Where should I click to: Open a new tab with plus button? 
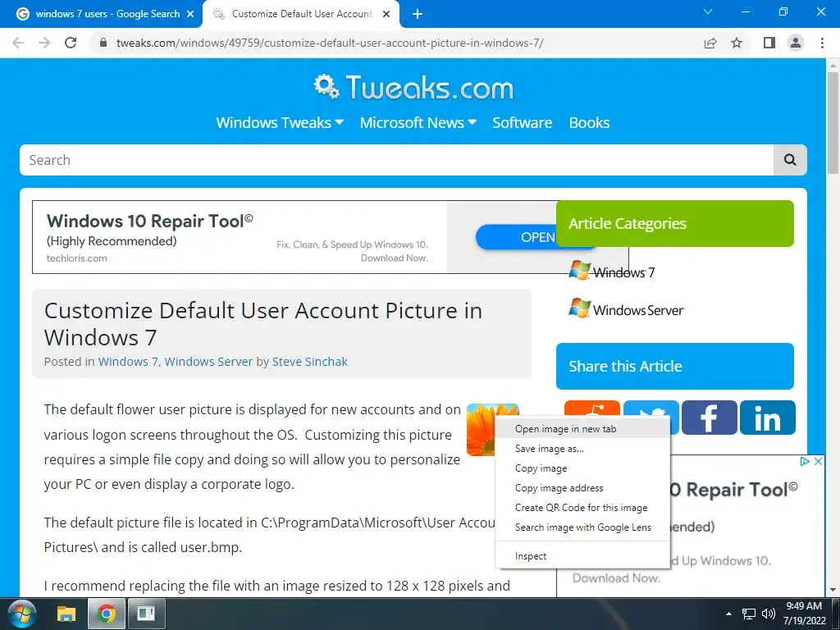pyautogui.click(x=418, y=14)
